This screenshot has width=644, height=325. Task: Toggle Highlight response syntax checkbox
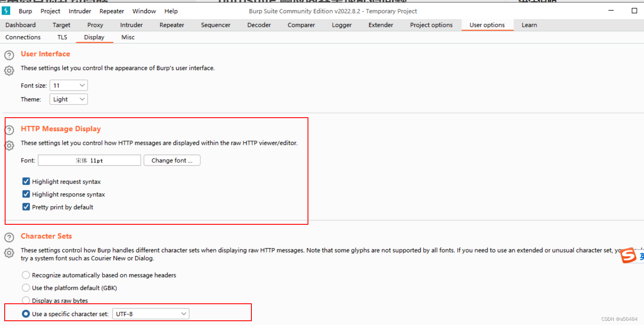pos(26,194)
